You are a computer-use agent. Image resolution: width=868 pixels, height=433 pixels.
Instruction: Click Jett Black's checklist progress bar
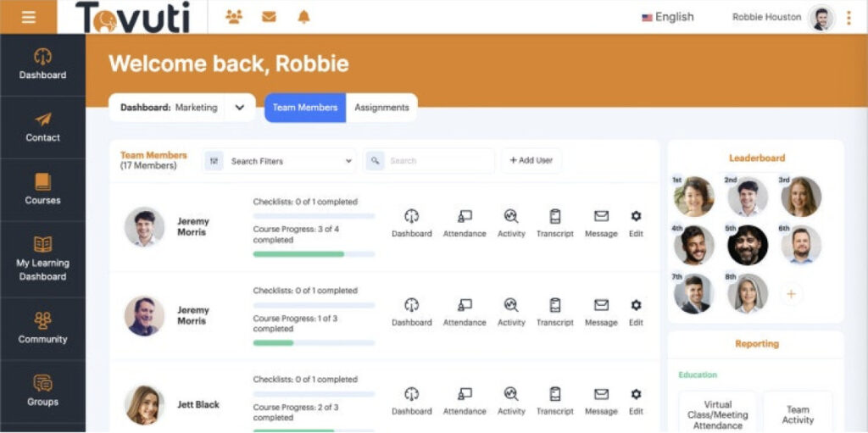point(314,394)
